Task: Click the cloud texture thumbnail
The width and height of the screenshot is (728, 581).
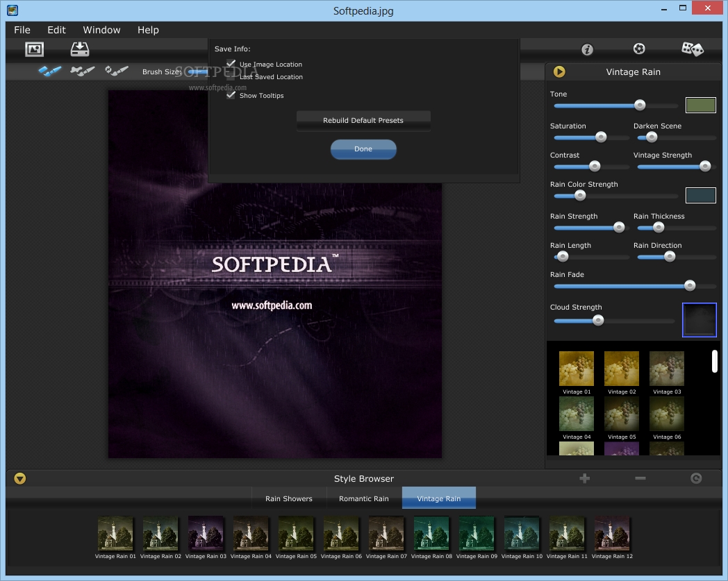Action: coord(700,320)
